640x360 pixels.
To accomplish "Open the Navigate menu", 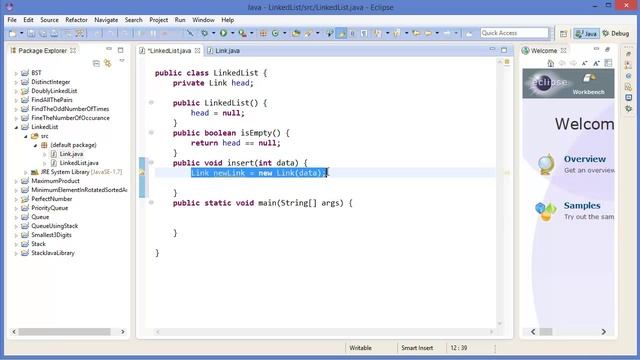I will click(106, 20).
